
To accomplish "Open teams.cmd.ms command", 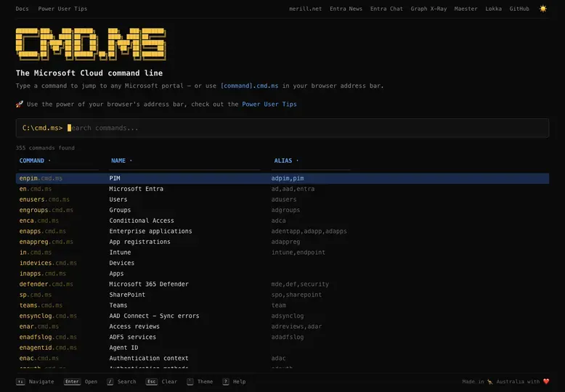I will coord(41,306).
